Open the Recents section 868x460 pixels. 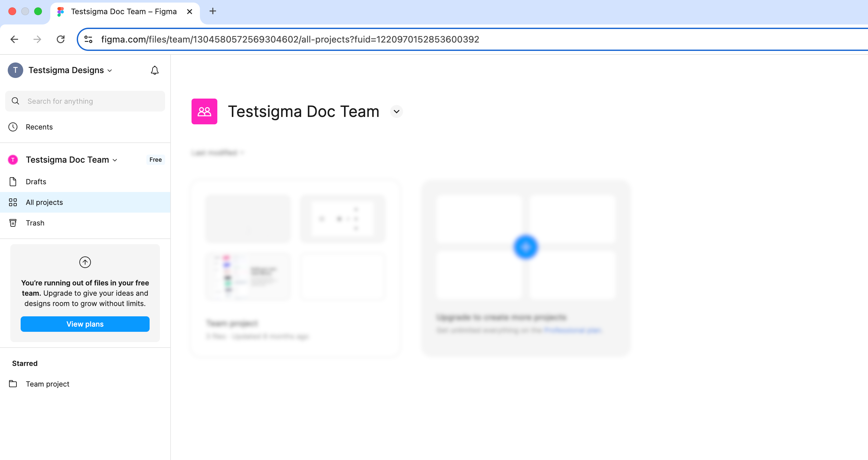(39, 127)
